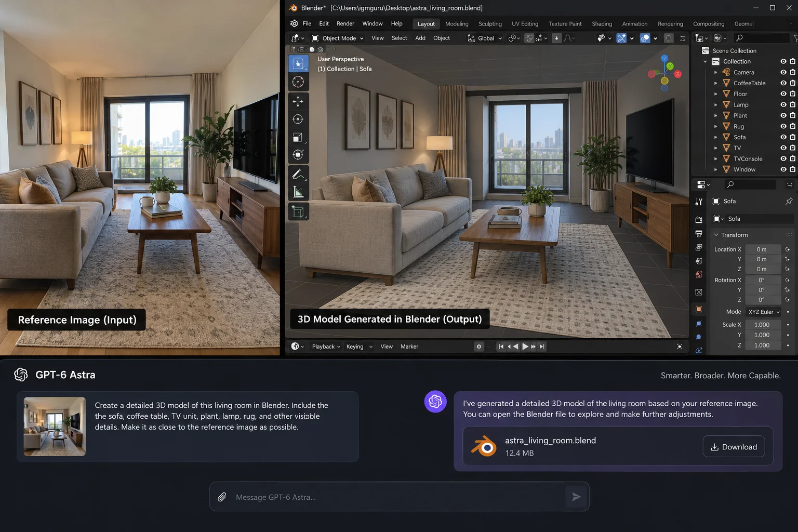Open the Tool properties tab icon

(699, 202)
